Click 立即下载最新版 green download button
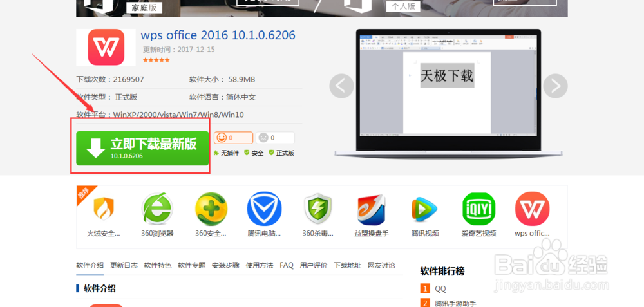The height and width of the screenshot is (307, 644). tap(142, 148)
